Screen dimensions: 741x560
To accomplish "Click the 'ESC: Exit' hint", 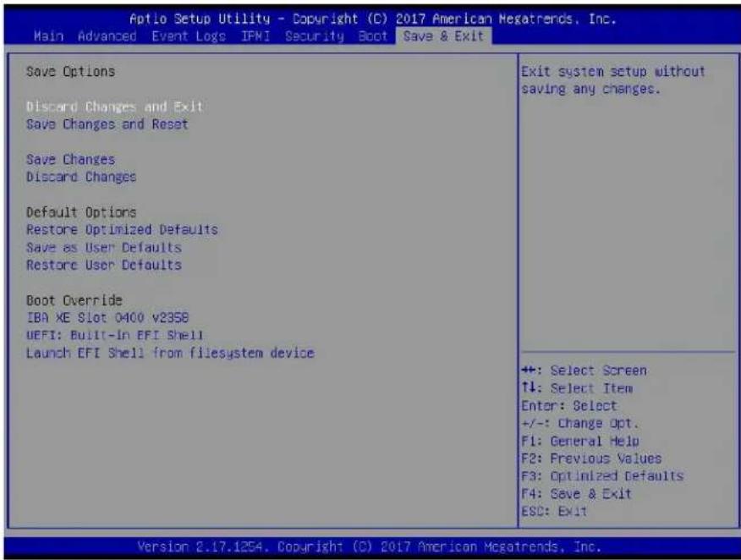I will pos(554,512).
